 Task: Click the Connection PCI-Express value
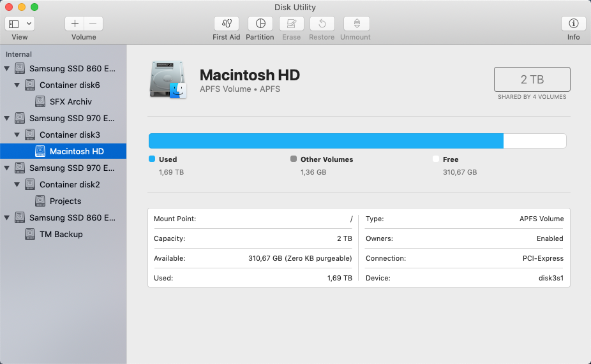pyautogui.click(x=543, y=258)
